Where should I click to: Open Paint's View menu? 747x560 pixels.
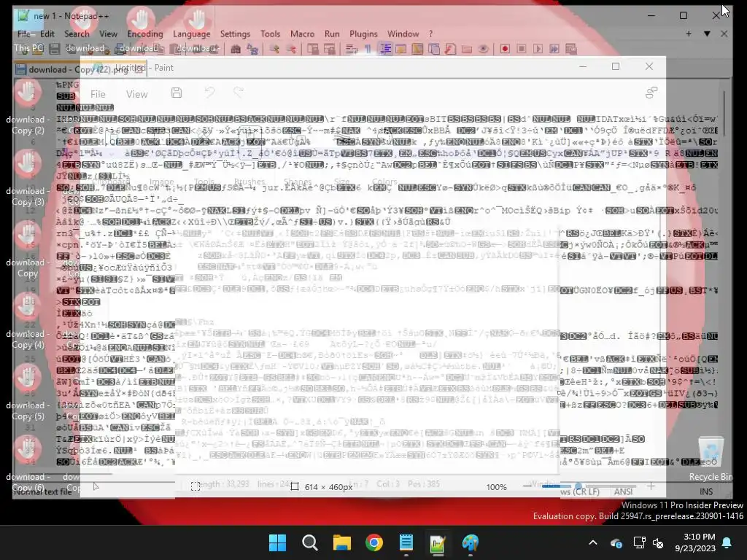coord(136,94)
